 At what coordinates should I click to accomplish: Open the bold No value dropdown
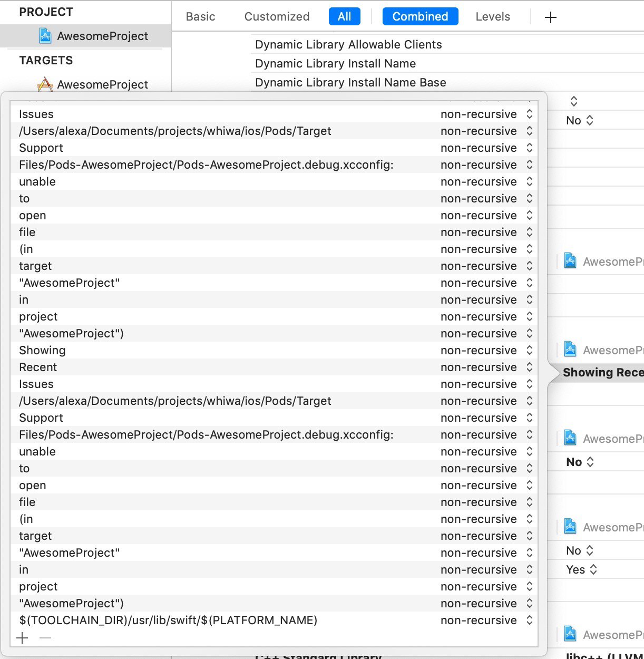click(580, 462)
